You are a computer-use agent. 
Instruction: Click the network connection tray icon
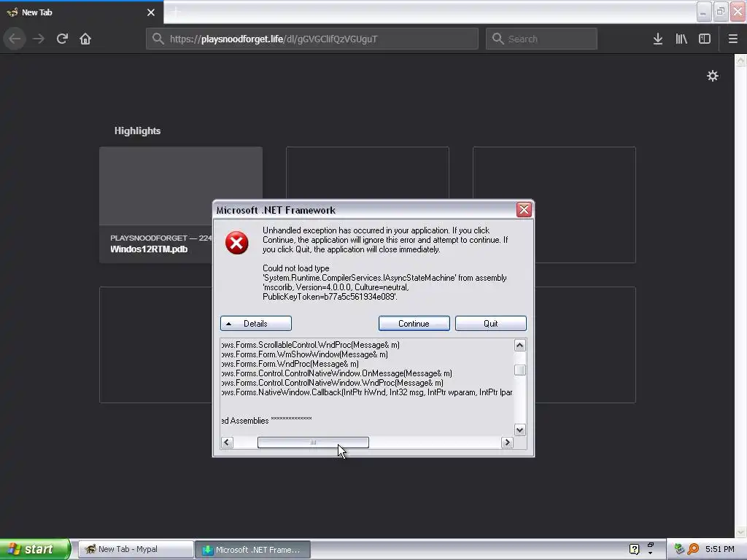tap(679, 549)
